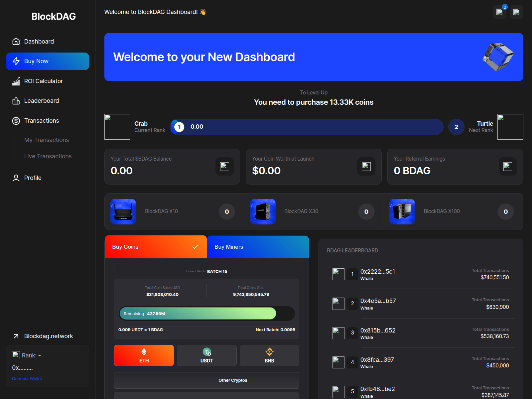Click the Ethereum diamond icon
This screenshot has width=532, height=399.
pyautogui.click(x=144, y=352)
